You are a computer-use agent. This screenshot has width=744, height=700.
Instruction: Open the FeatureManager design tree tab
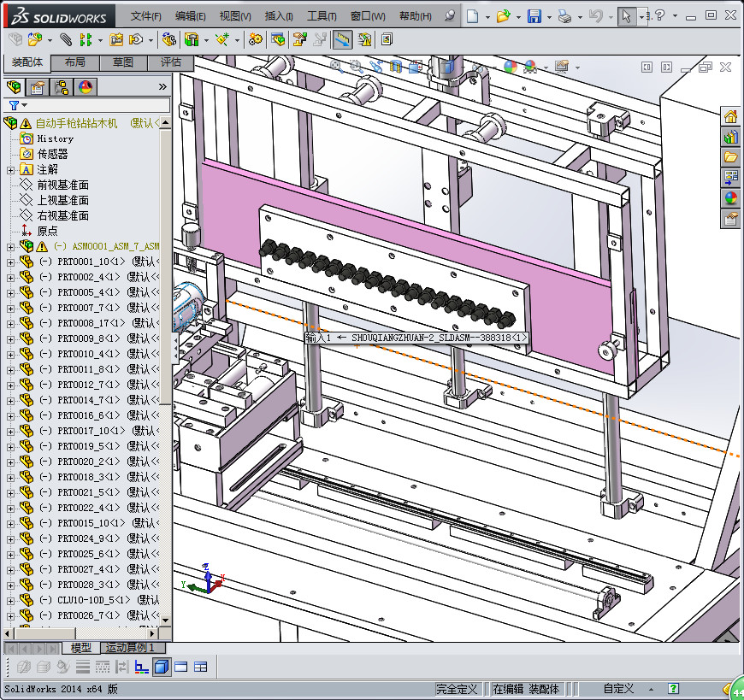[15, 86]
